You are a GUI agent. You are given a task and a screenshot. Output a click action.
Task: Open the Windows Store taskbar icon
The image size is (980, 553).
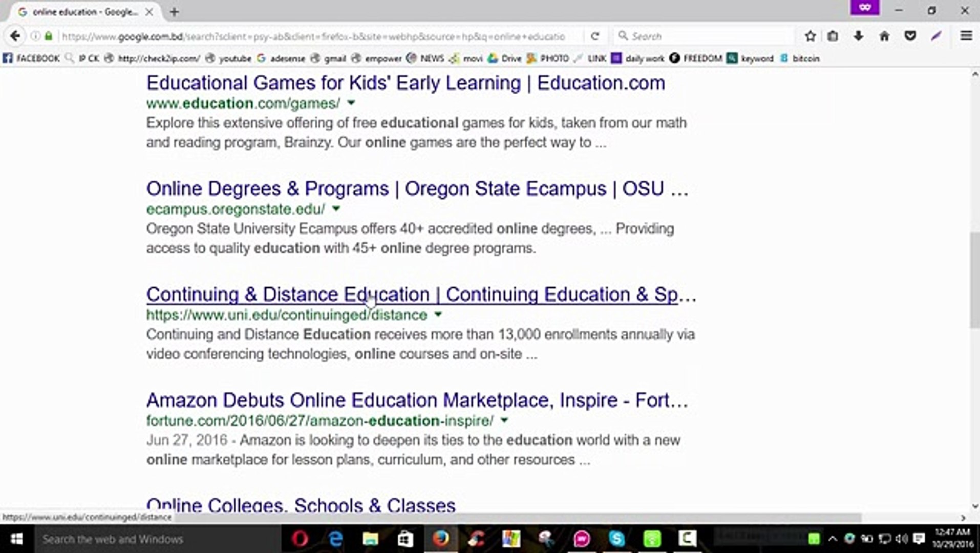(406, 539)
